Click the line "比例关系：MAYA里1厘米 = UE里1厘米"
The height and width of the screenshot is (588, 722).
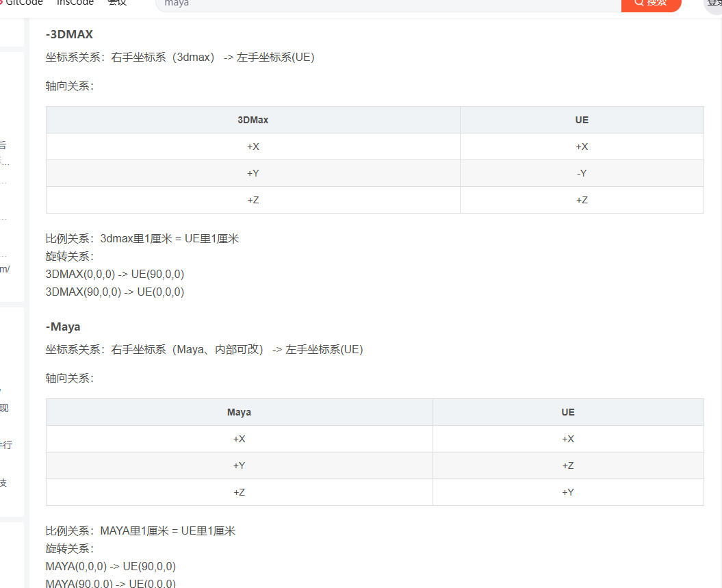[140, 531]
